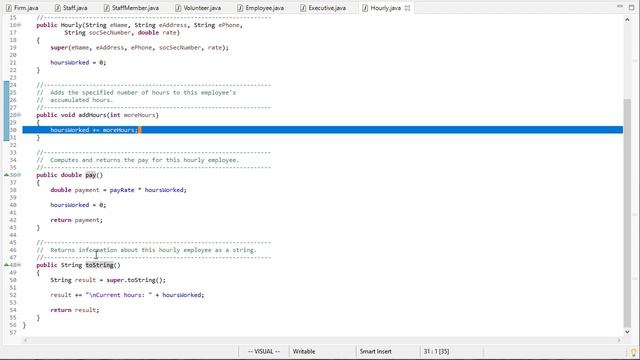Viewport: 640px width, 360px height.
Task: Click the pay method name on line 36
Action: tap(90, 175)
